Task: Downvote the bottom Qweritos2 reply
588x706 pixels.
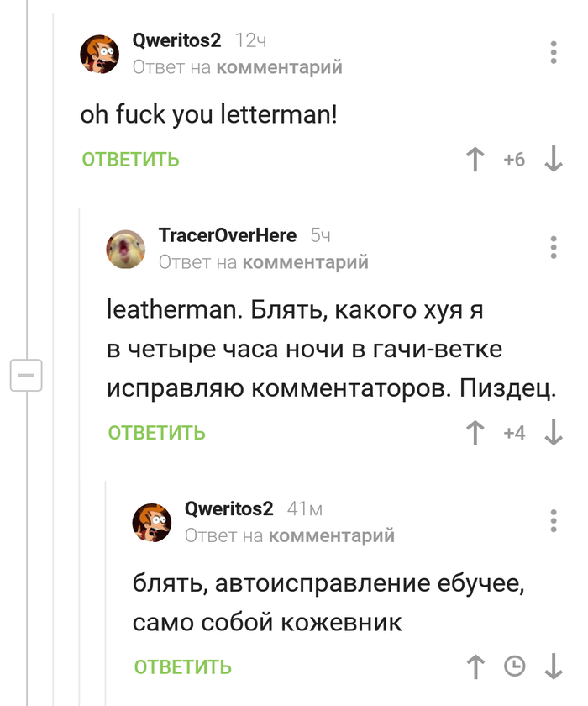Action: (554, 667)
